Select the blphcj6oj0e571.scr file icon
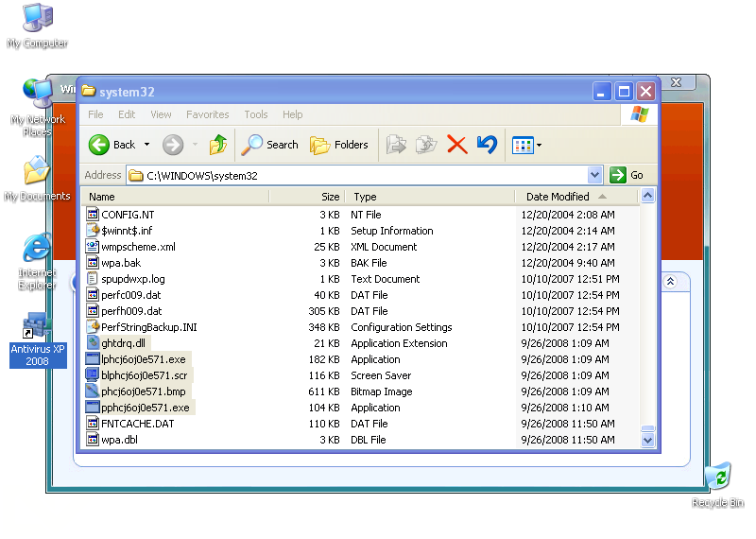756x539 pixels. [x=93, y=374]
